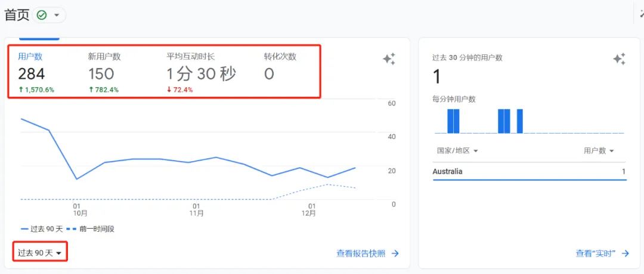This screenshot has height=274, width=644.
Task: Click the green check status icon beside 首页
Action: pos(42,16)
